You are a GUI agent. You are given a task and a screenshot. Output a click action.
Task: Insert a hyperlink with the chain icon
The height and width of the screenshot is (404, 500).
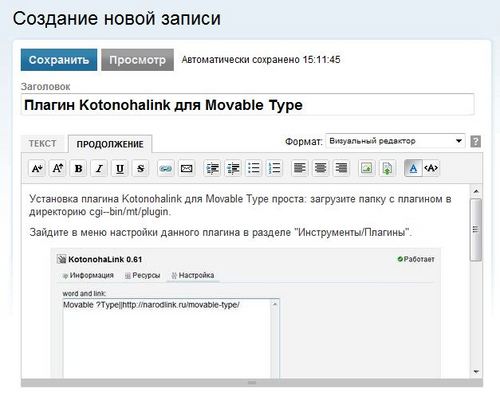pos(166,168)
